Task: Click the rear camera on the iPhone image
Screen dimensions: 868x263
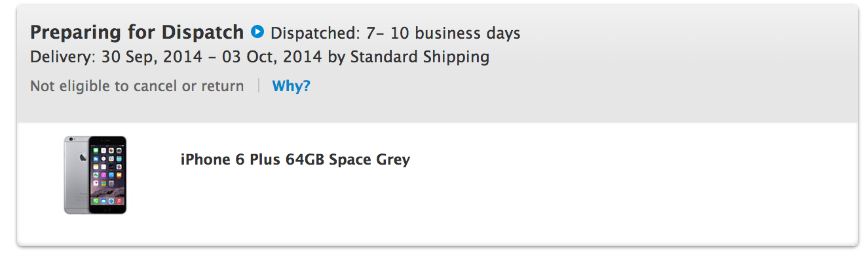Action: point(70,140)
